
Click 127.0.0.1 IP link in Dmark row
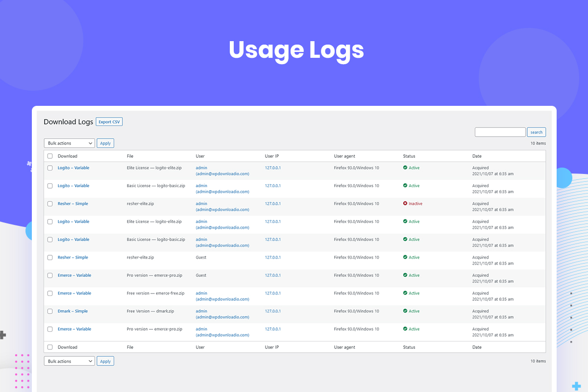tap(273, 311)
